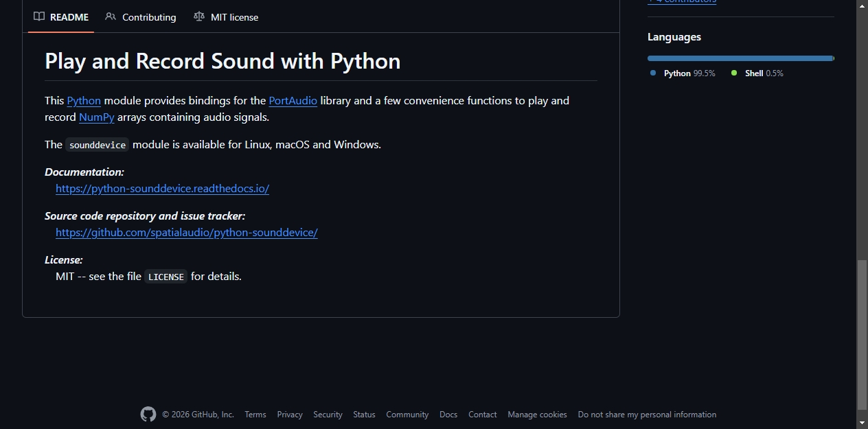Click Do not share my personal information
868x429 pixels.
click(647, 415)
